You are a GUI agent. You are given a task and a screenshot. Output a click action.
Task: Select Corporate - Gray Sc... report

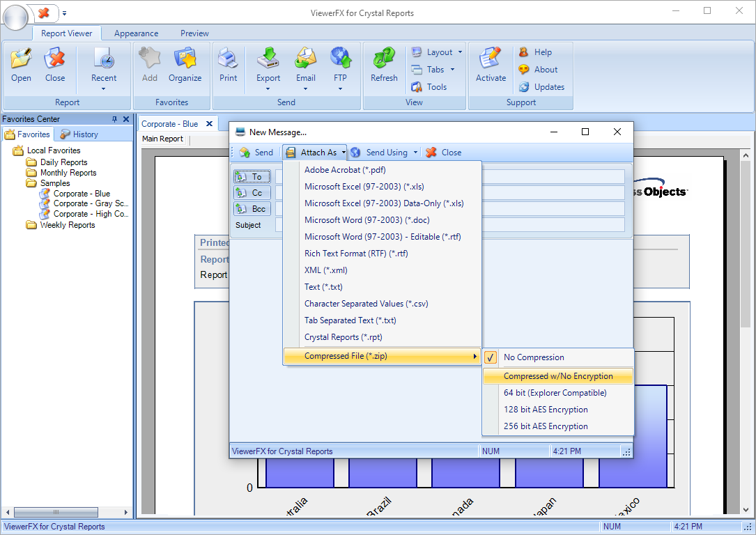click(x=91, y=203)
